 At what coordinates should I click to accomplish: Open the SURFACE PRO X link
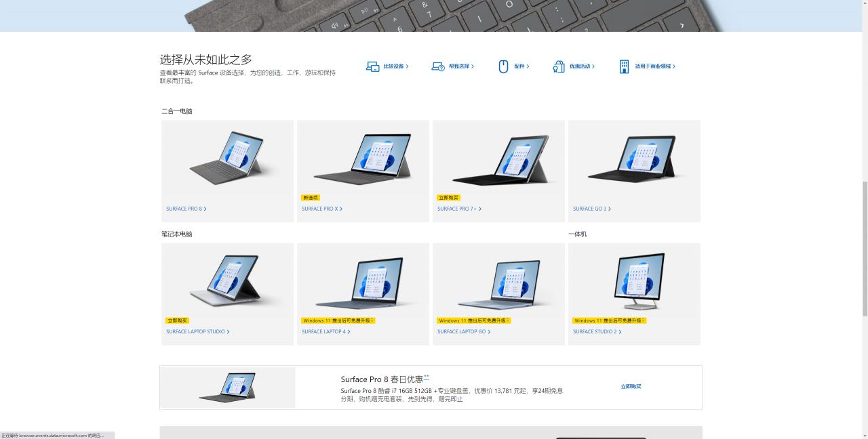tap(322, 209)
